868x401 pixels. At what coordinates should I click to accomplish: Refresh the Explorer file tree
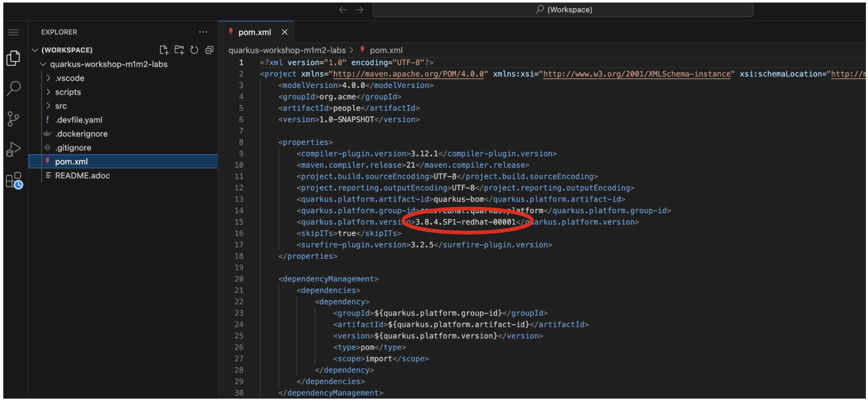pyautogui.click(x=194, y=50)
